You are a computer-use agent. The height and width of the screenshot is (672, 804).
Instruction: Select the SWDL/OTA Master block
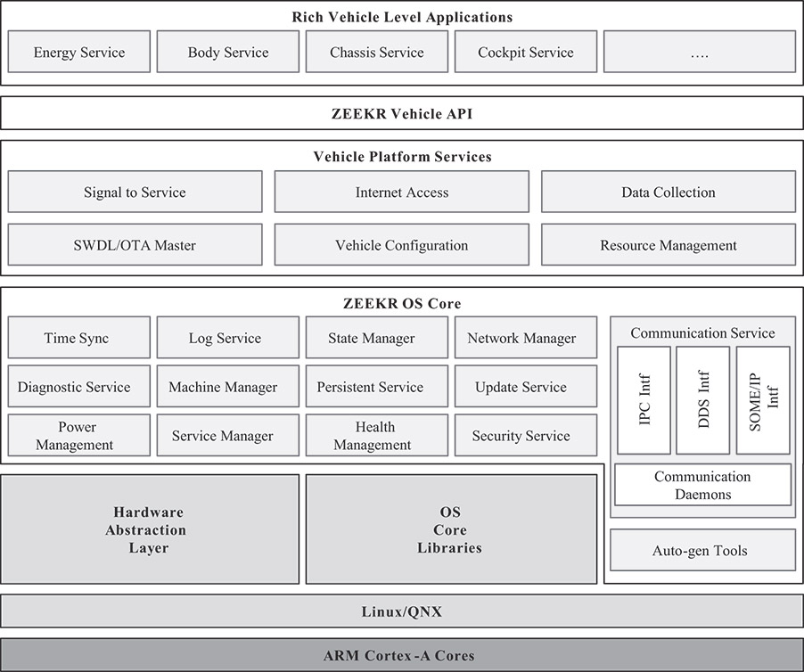pyautogui.click(x=135, y=245)
